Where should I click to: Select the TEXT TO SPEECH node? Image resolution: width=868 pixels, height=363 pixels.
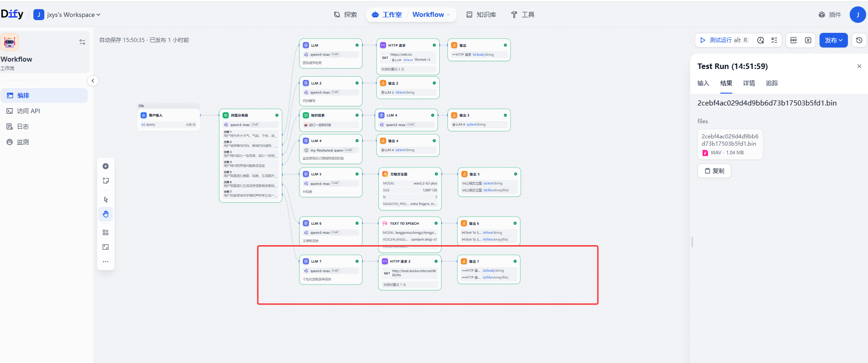pyautogui.click(x=410, y=234)
